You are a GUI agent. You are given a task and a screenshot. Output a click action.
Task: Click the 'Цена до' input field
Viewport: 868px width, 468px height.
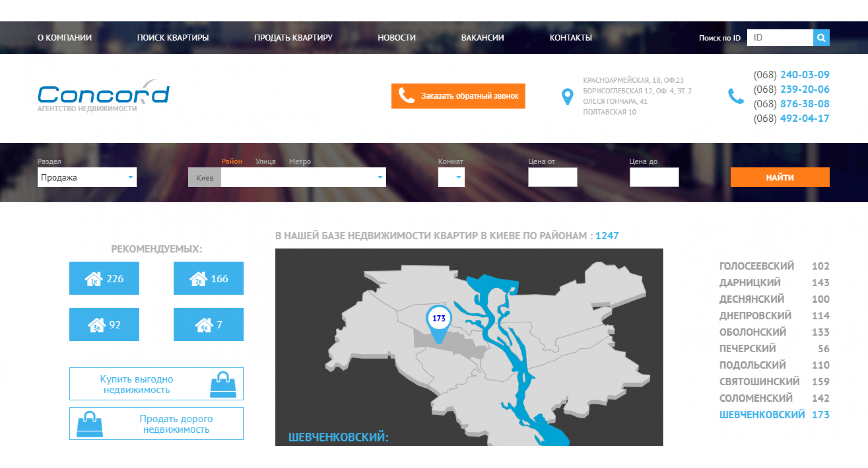(x=654, y=177)
